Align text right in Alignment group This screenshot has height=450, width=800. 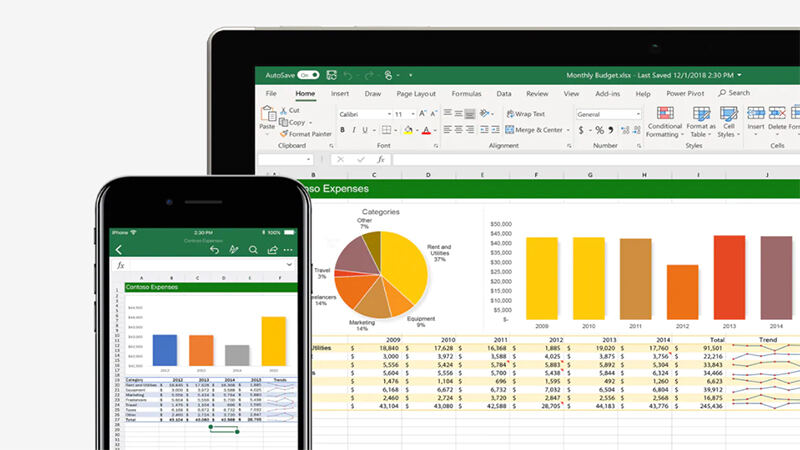click(470, 130)
